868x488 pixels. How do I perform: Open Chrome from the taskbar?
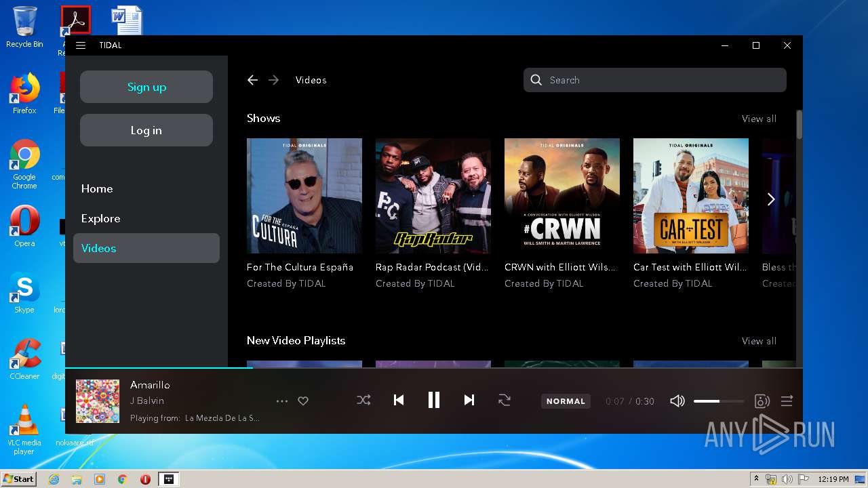(x=123, y=479)
